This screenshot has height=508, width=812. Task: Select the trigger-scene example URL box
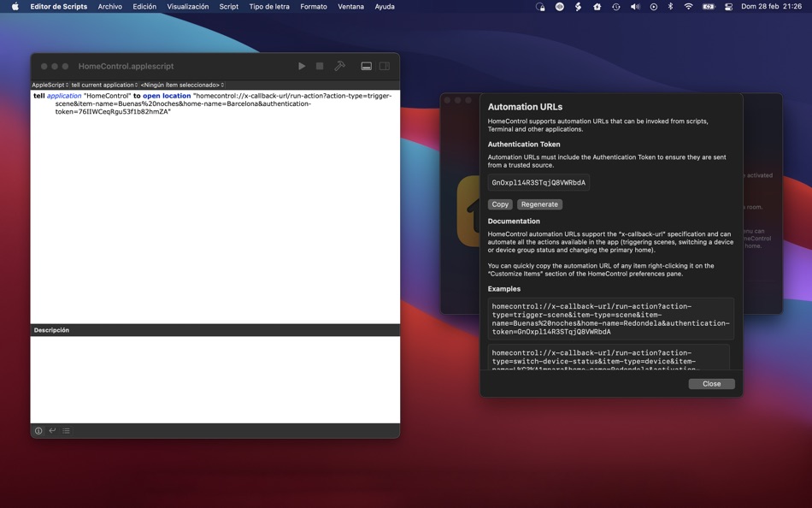[610, 319]
